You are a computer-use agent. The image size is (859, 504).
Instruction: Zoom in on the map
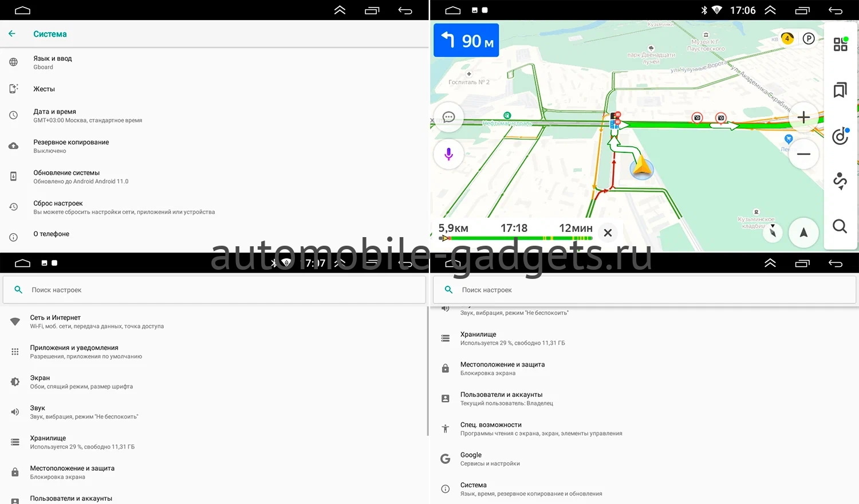tap(803, 117)
